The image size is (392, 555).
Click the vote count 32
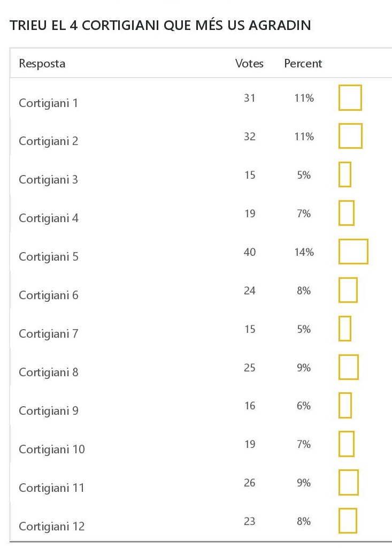250,136
